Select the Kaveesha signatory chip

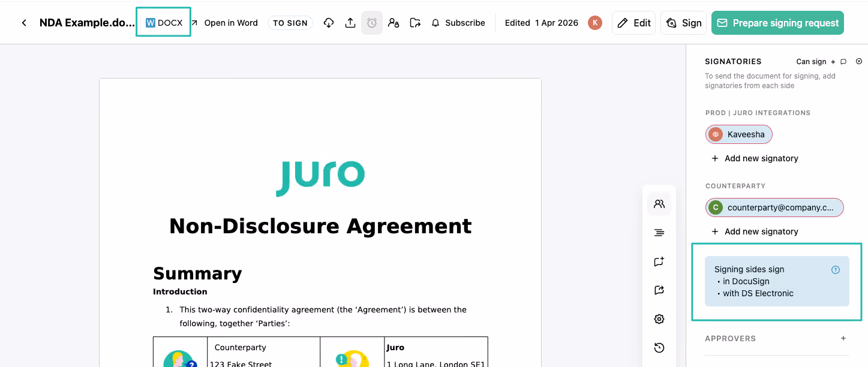[x=739, y=134]
